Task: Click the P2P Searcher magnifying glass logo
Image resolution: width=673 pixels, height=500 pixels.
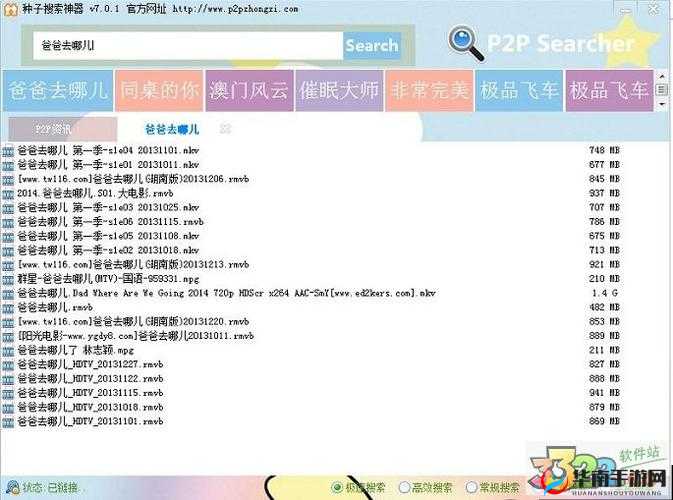Action: 466,43
